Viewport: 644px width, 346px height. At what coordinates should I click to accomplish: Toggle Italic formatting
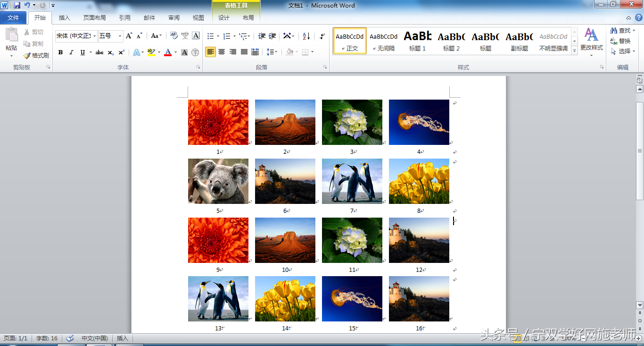71,52
